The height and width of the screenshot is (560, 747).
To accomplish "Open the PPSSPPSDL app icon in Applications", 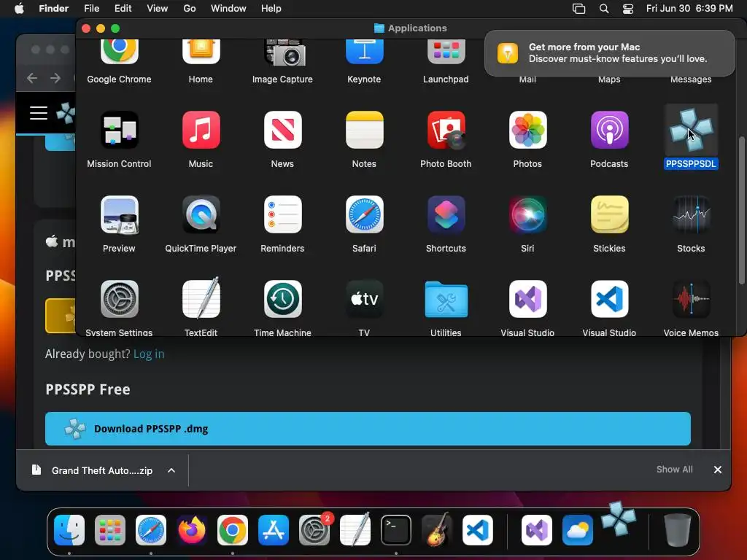I will (x=691, y=130).
